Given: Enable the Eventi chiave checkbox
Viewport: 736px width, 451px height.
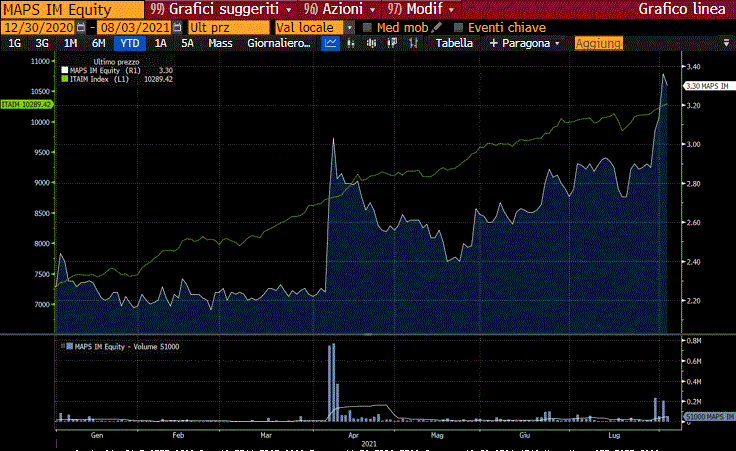Looking at the screenshot, I should 458,28.
